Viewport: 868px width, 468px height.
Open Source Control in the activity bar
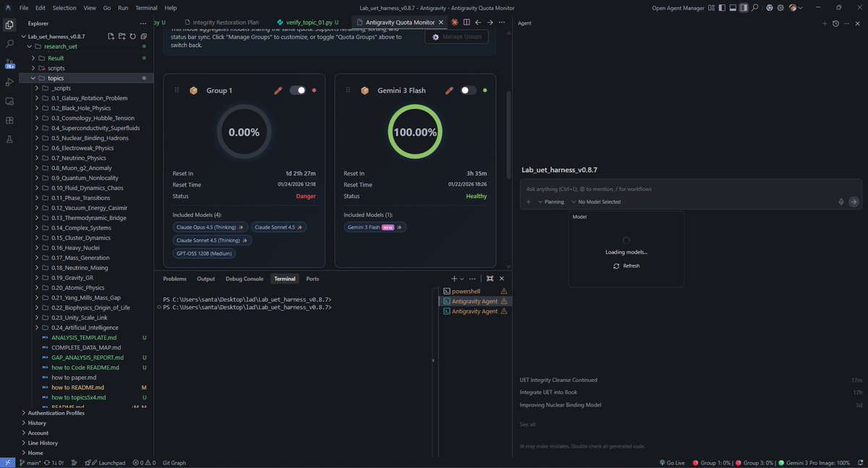tap(9, 63)
